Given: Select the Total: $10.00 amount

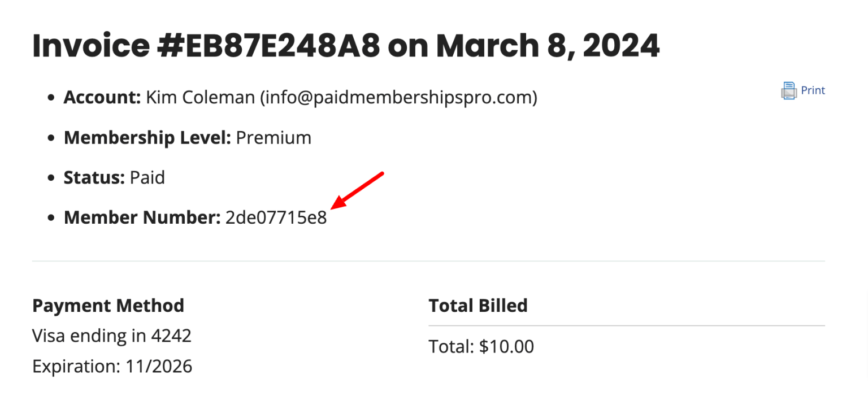Looking at the screenshot, I should (x=481, y=346).
